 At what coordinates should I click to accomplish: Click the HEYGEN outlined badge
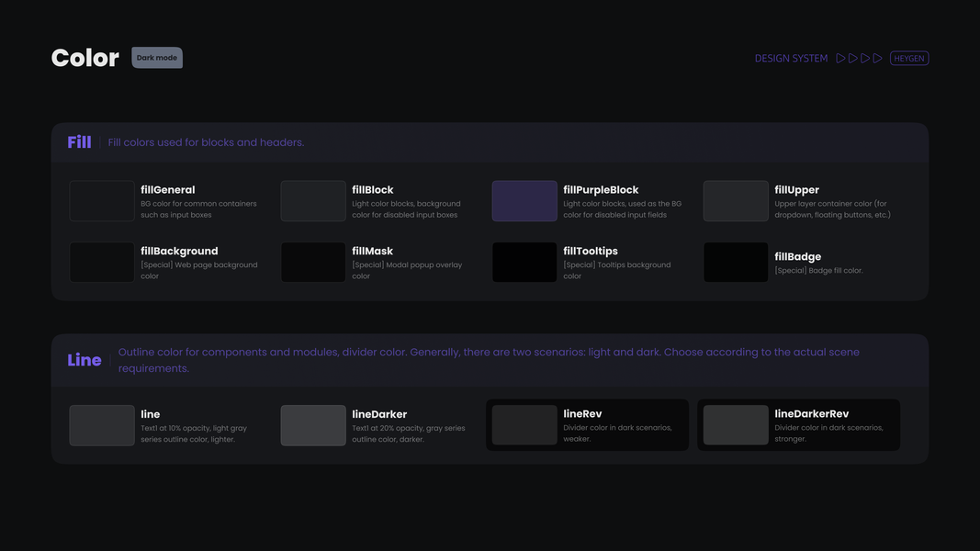click(x=909, y=58)
